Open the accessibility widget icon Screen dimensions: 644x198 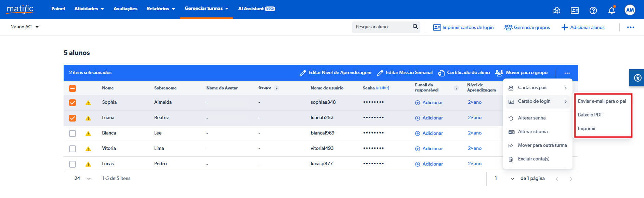pyautogui.click(x=638, y=78)
